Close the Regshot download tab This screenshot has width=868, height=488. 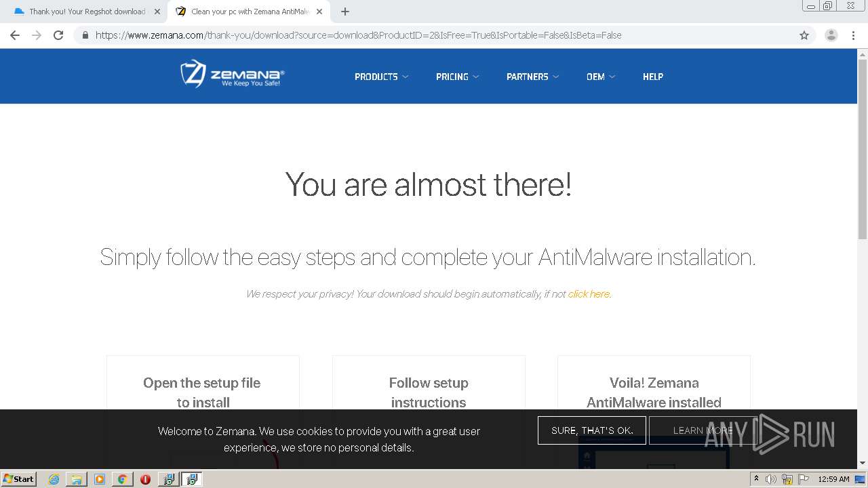[157, 12]
